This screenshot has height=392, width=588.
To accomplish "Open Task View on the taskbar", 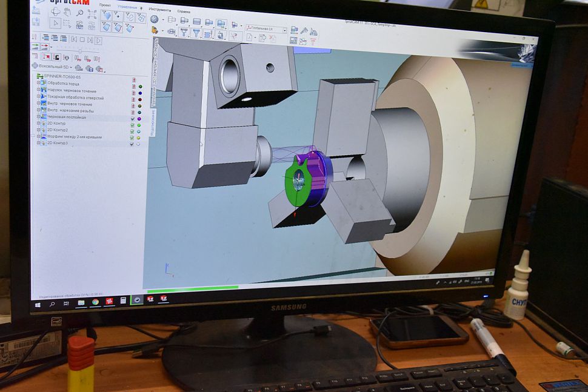I will tap(66, 304).
